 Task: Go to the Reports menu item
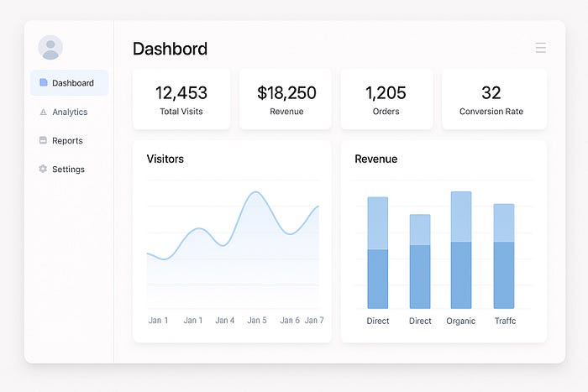[70, 140]
